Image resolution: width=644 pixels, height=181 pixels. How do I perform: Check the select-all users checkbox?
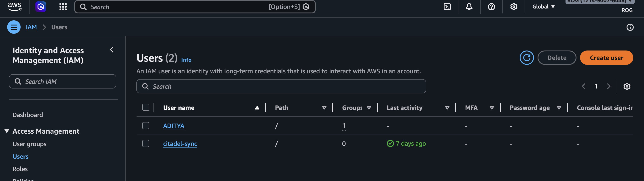pos(146,107)
